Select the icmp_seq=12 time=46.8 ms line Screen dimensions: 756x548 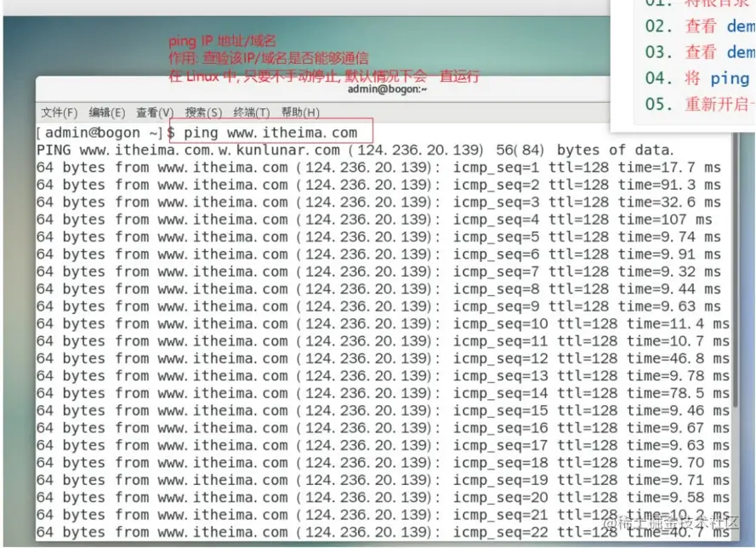tap(383, 358)
